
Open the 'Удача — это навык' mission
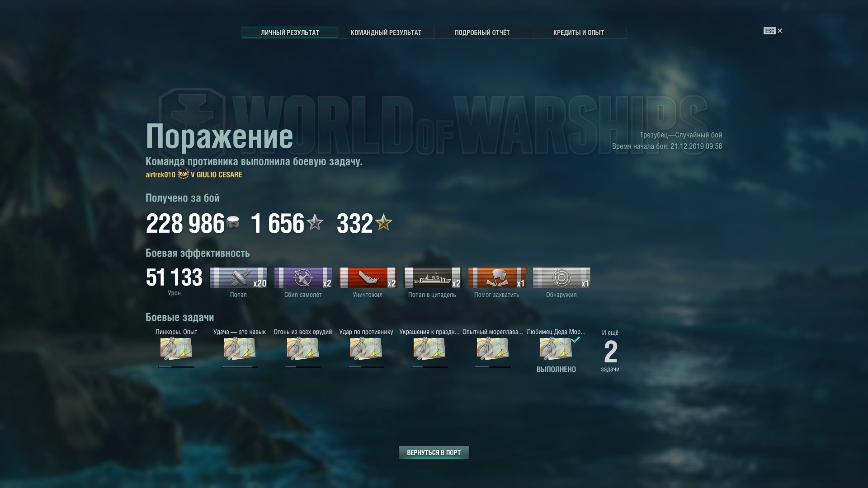240,349
